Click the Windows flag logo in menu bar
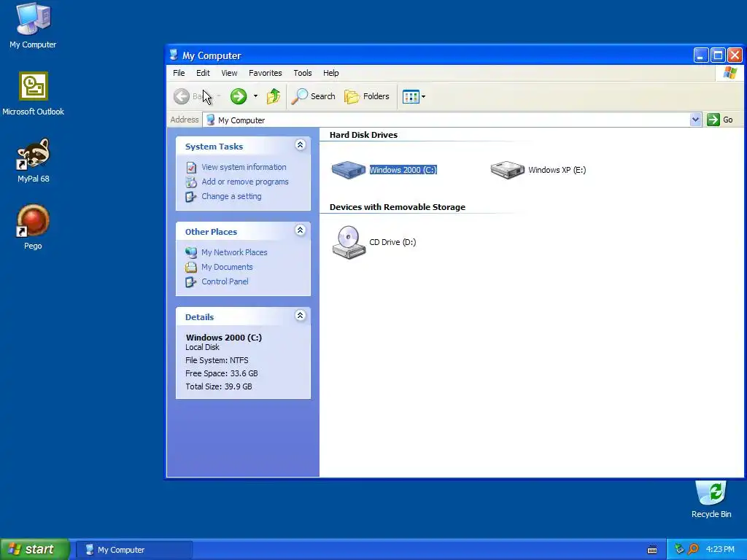 click(729, 73)
